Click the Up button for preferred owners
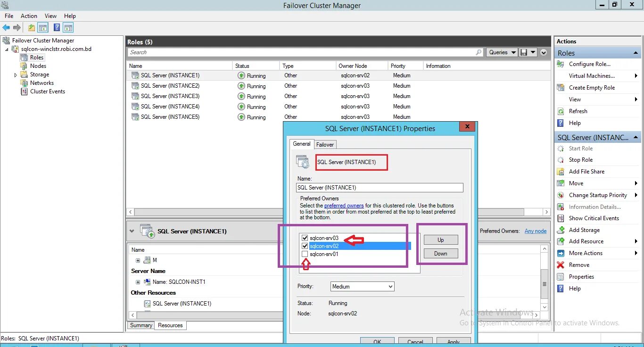 click(441, 240)
